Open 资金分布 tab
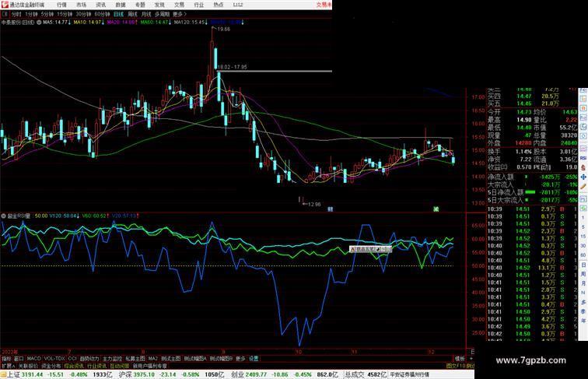The width and height of the screenshot is (588, 379). tap(51, 366)
